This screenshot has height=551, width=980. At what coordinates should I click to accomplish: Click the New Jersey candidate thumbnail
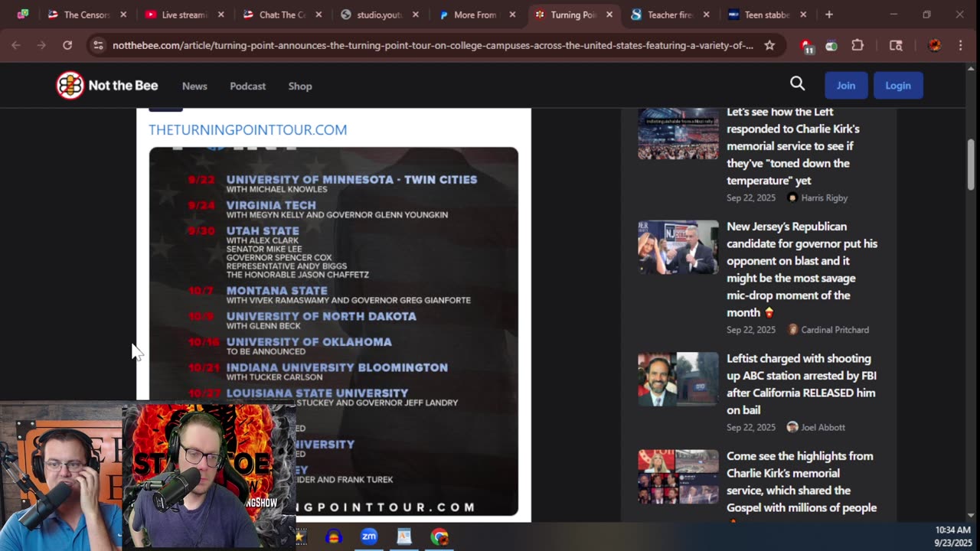pos(678,246)
